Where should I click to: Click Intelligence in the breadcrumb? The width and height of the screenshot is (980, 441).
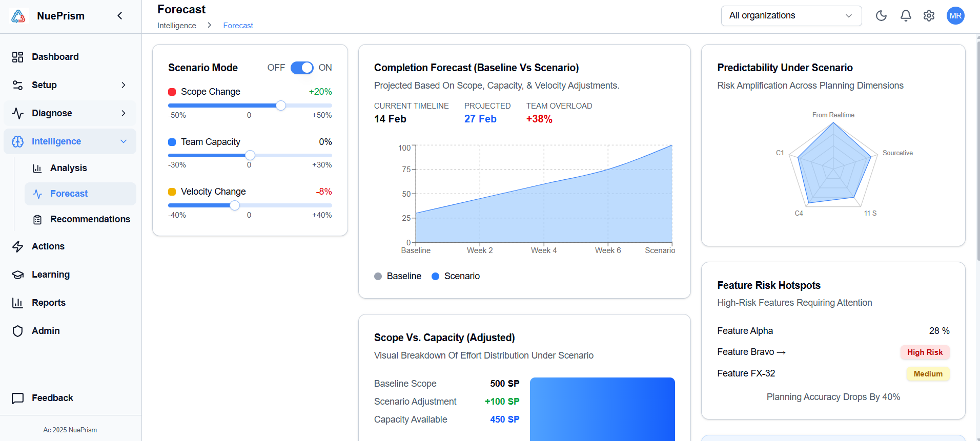(x=177, y=26)
